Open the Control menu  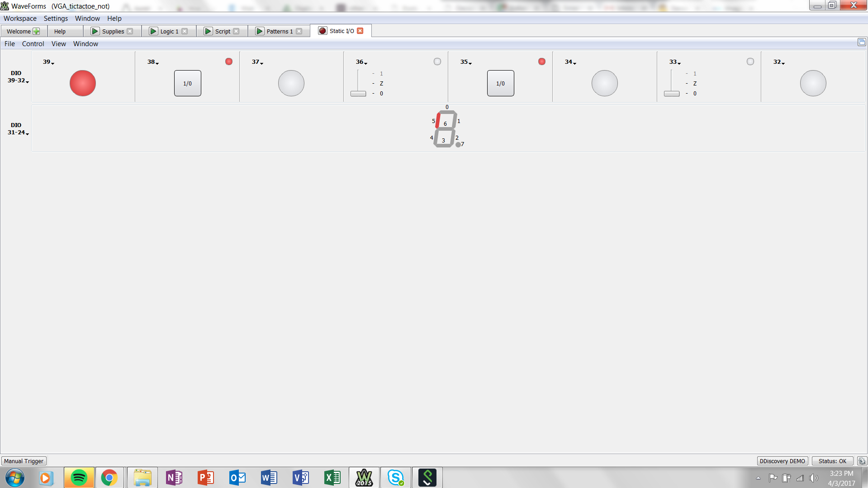pyautogui.click(x=33, y=44)
